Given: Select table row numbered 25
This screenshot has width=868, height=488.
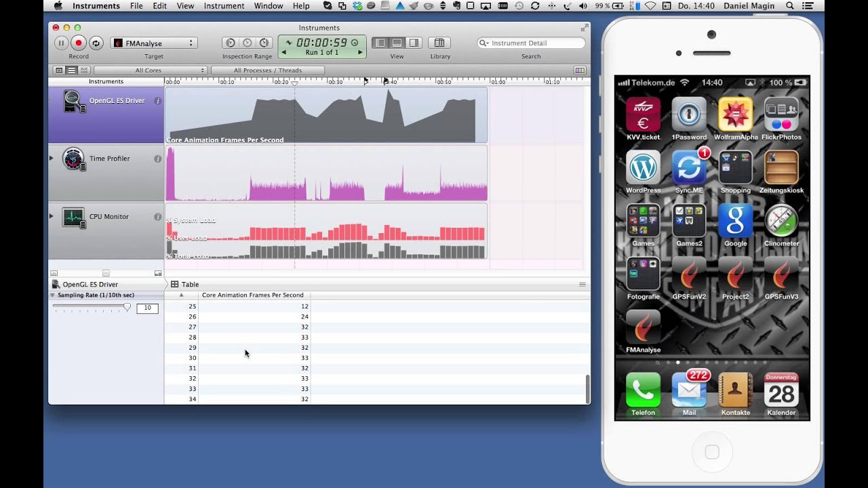Looking at the screenshot, I should [377, 306].
